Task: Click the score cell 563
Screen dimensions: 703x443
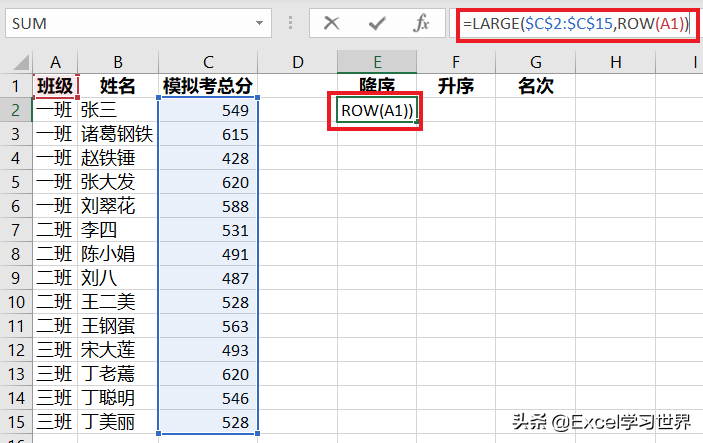Action: pyautogui.click(x=208, y=326)
